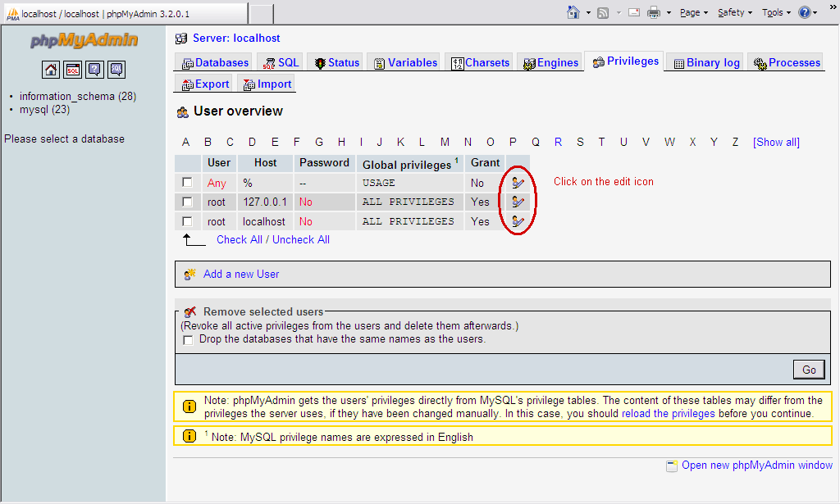Open the mysql (23) database

[44, 110]
